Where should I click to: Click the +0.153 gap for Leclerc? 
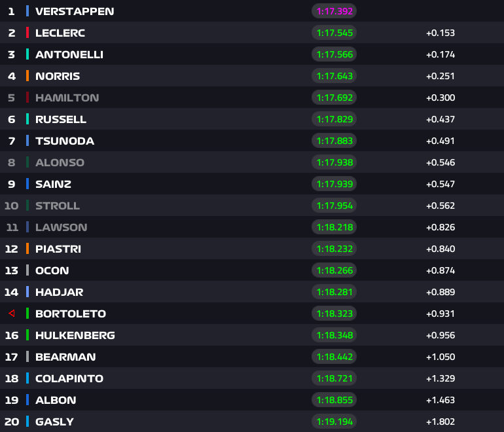(440, 33)
